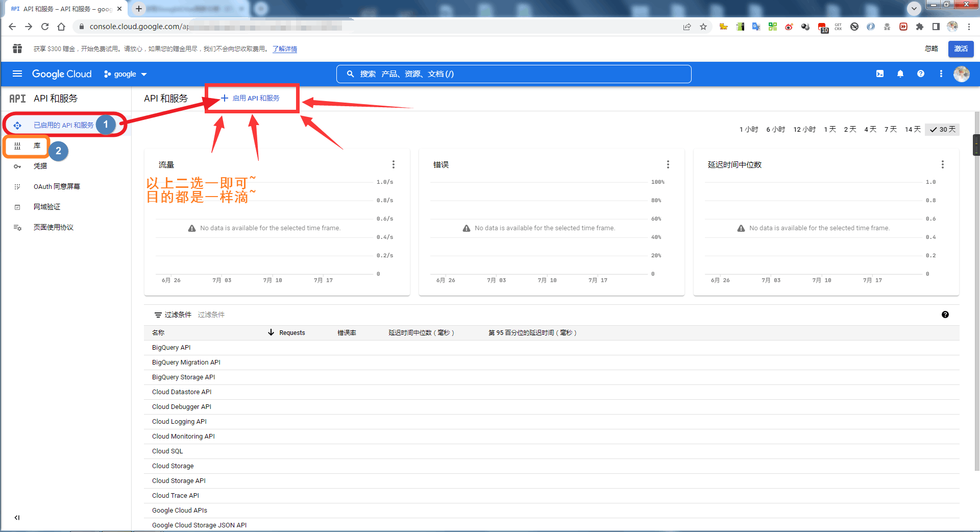This screenshot has width=980, height=532.
Task: Click the 激活 button
Action: [961, 49]
